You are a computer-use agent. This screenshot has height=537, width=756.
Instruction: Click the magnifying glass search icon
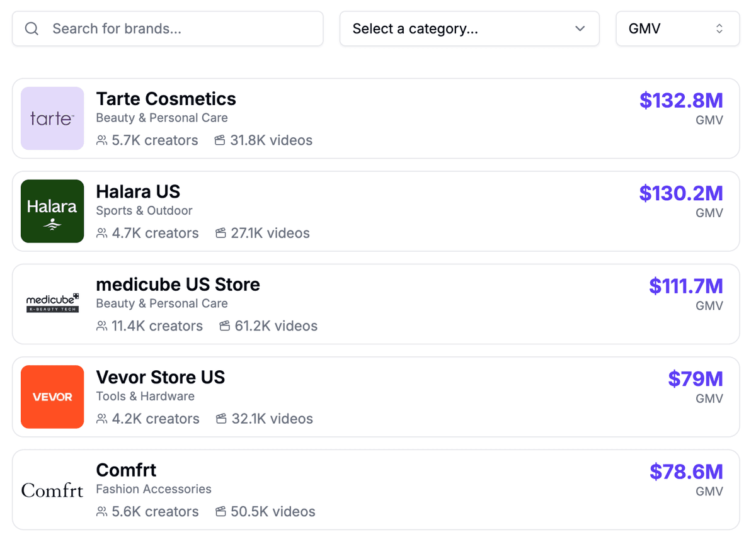point(31,28)
